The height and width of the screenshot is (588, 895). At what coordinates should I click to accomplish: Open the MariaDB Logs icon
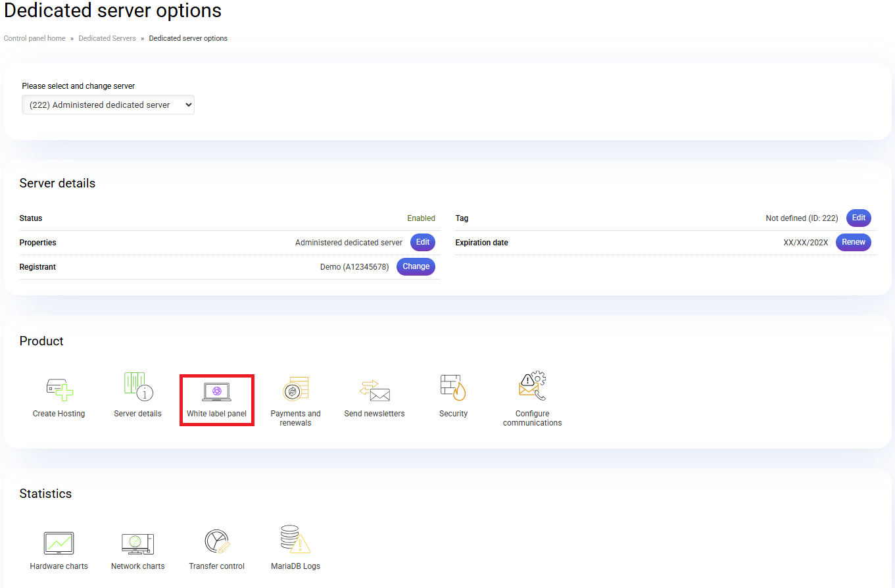click(295, 540)
